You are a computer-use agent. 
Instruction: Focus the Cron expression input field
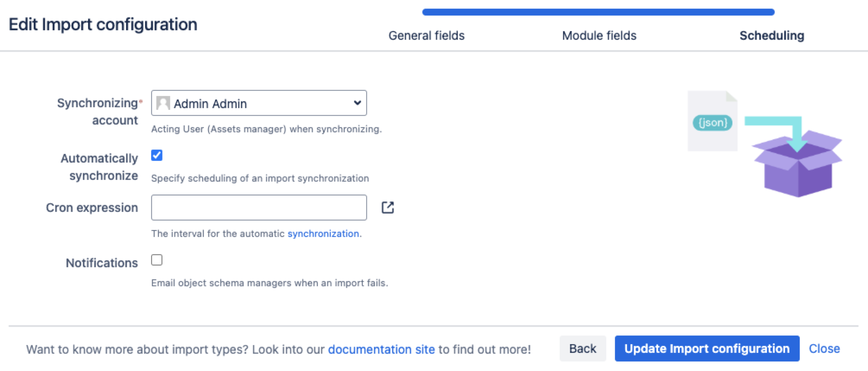pyautogui.click(x=259, y=208)
